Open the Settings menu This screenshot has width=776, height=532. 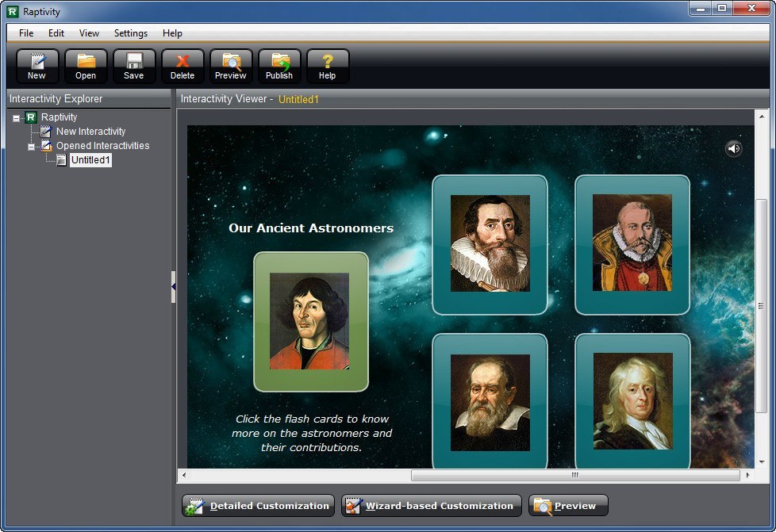point(131,33)
